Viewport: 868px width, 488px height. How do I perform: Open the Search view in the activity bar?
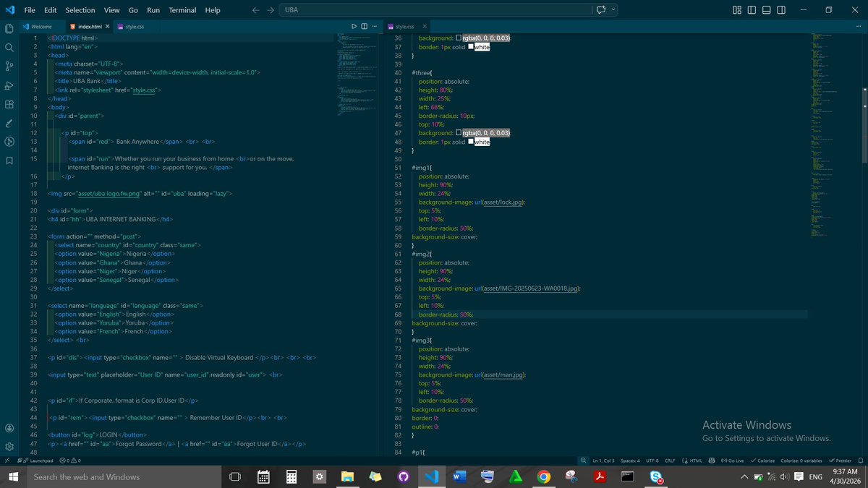(x=9, y=47)
